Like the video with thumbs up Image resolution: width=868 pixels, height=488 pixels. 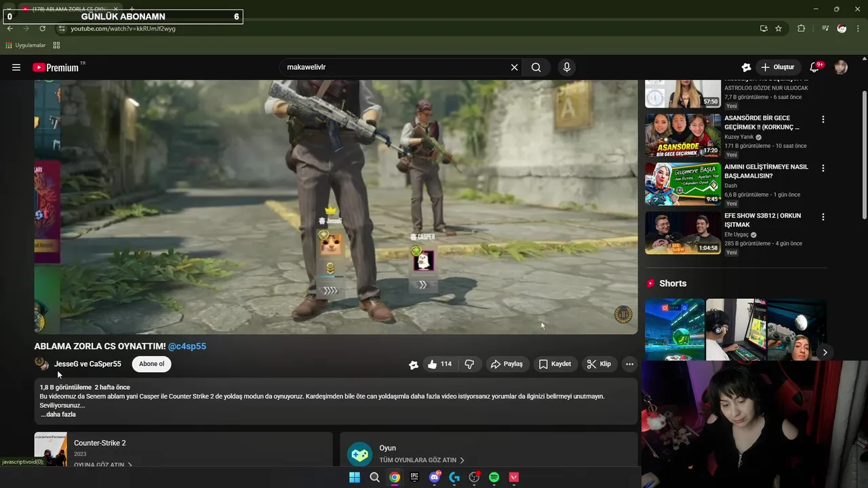click(439, 364)
